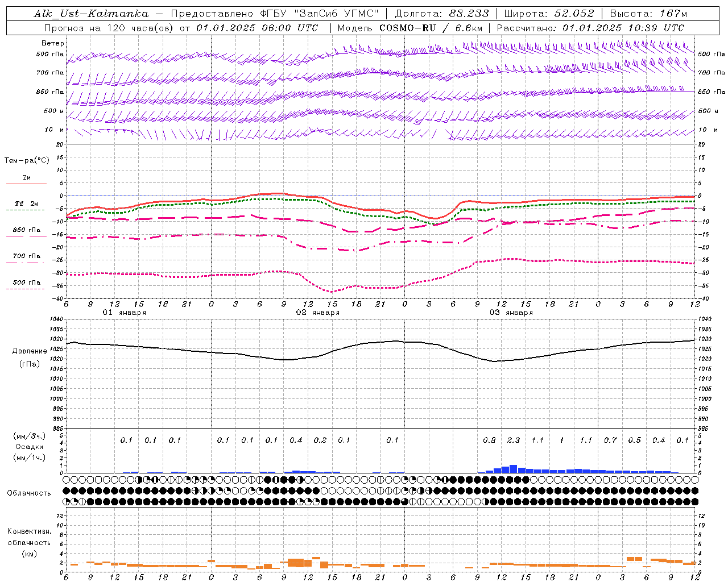Click the Высота: 167м header field
This screenshot has height=582, width=728.
(x=648, y=14)
